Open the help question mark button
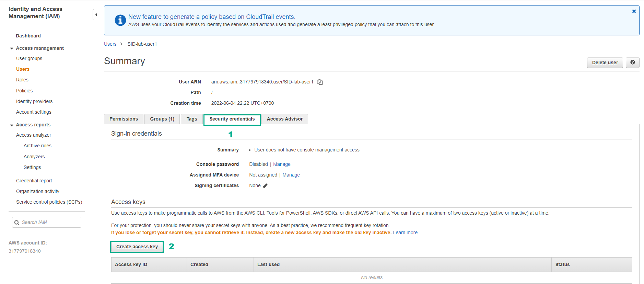This screenshot has height=284, width=644. 632,63
